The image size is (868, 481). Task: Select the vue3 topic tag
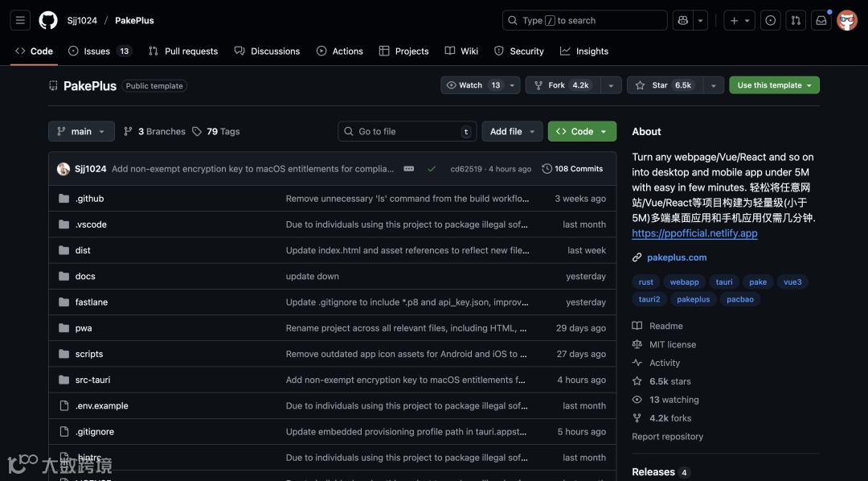coord(792,282)
